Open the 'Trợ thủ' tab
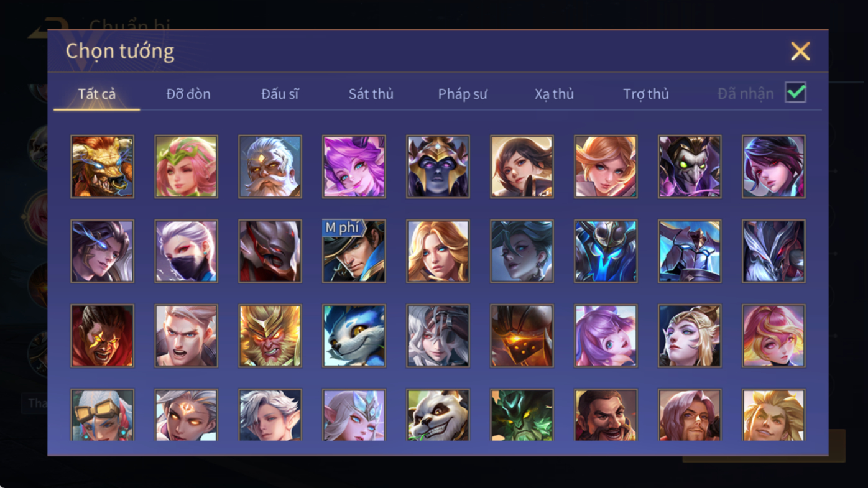 (x=646, y=94)
